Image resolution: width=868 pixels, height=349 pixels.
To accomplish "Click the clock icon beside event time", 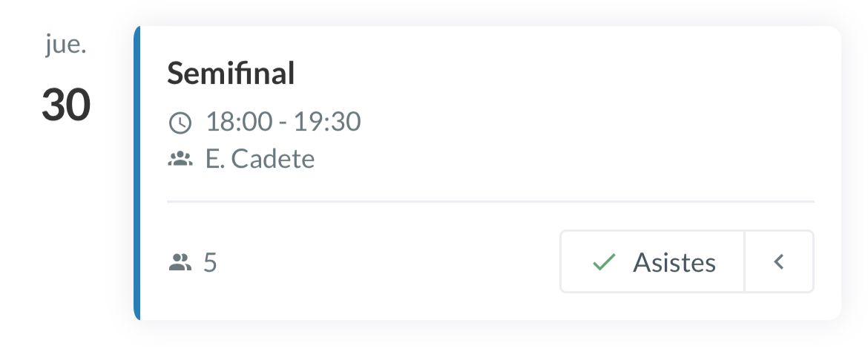I will (180, 123).
